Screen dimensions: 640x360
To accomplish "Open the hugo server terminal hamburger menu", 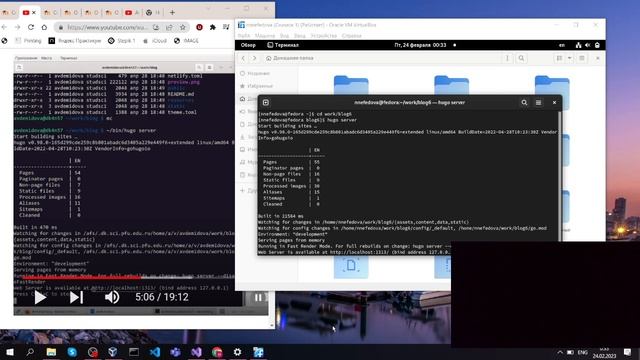I will click(x=538, y=102).
